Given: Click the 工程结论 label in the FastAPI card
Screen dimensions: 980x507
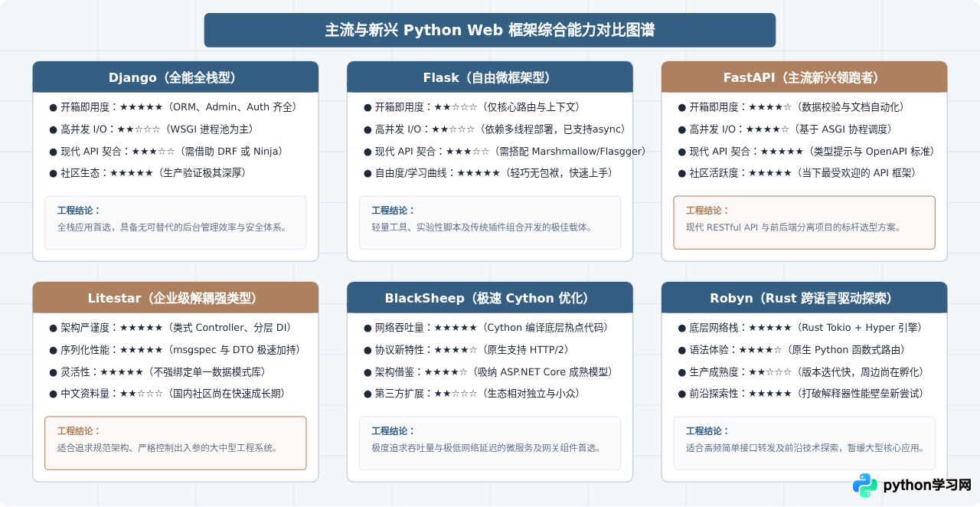Looking at the screenshot, I should tap(708, 211).
